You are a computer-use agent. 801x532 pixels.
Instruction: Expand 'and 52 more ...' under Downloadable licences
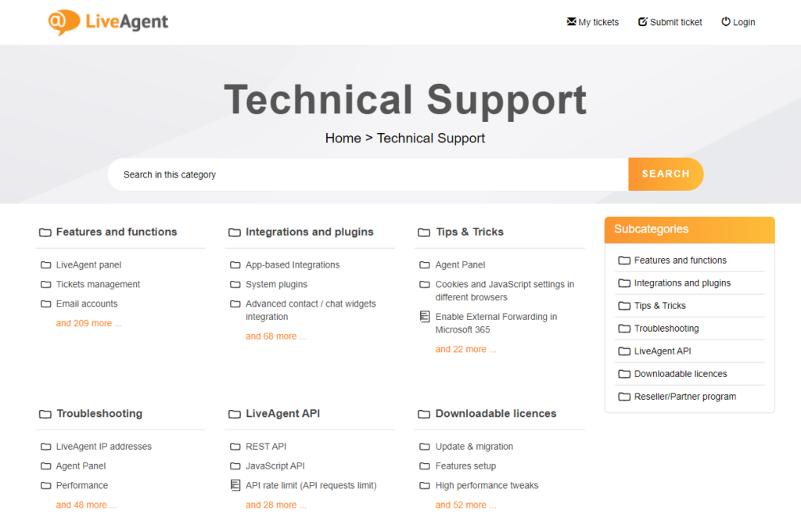pyautogui.click(x=465, y=505)
